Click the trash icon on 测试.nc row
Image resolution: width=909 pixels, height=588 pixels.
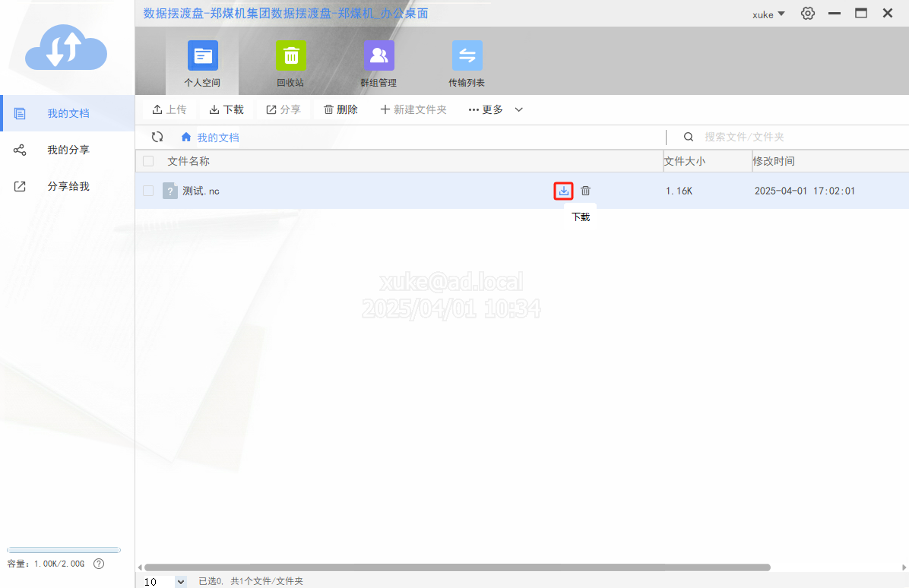(585, 191)
